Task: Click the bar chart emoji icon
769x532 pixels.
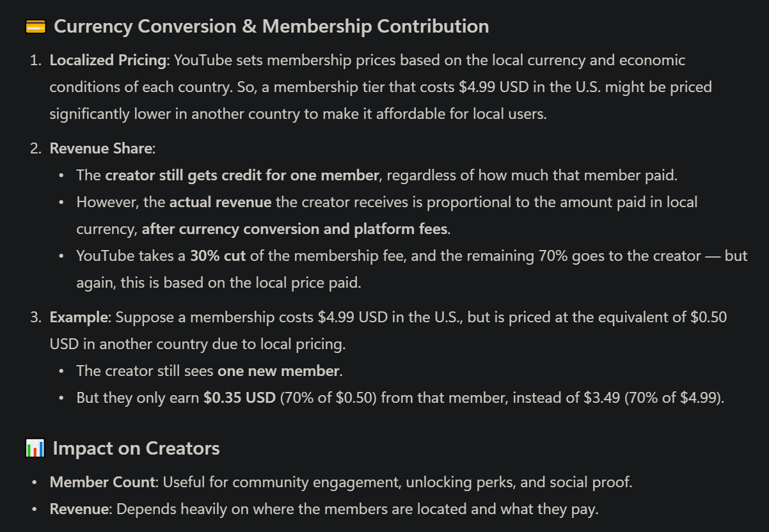Action: click(35, 449)
